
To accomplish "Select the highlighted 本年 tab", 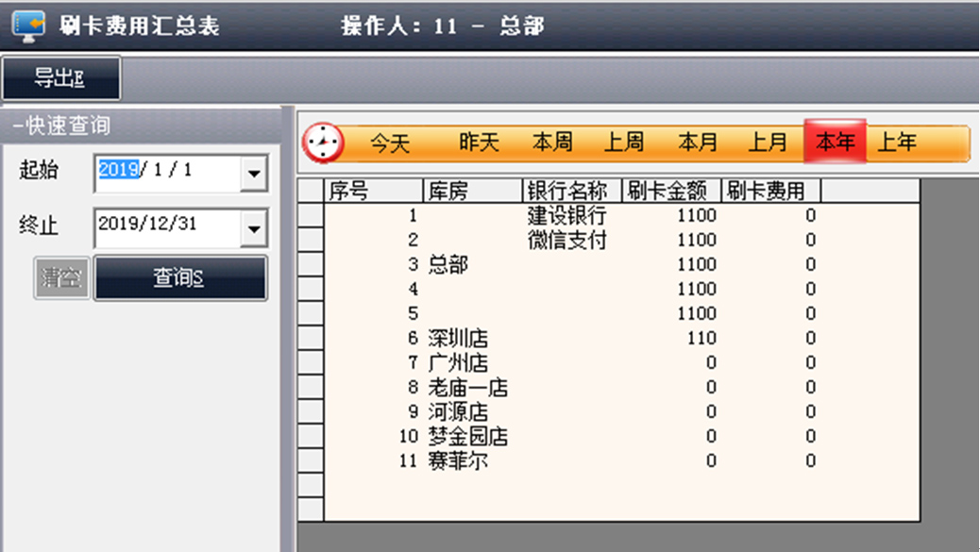I will coord(835,142).
